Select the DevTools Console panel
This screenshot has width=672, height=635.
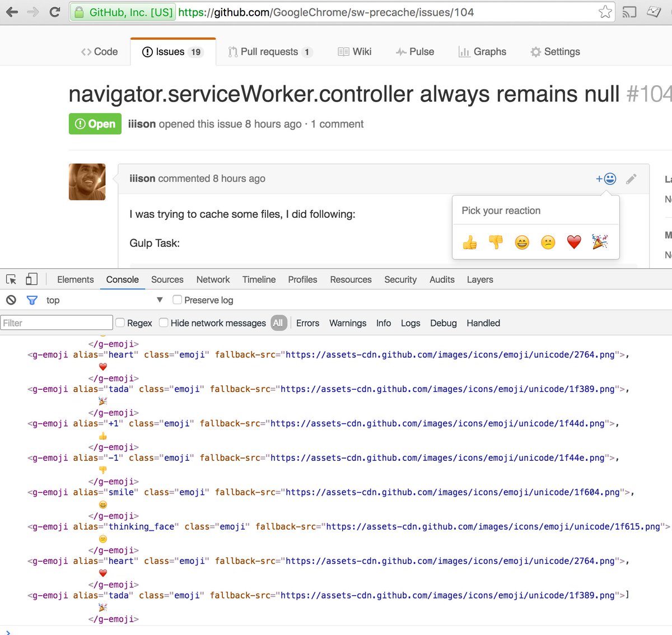click(122, 279)
